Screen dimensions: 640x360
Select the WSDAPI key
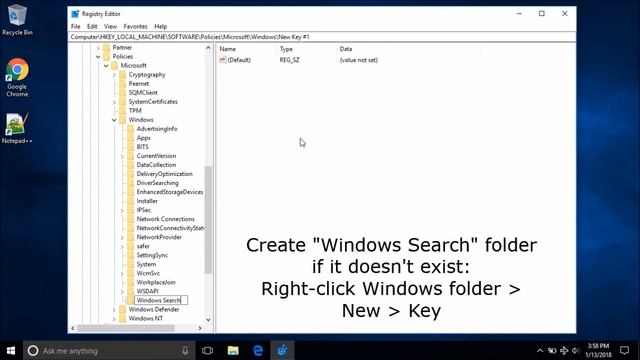(147, 291)
